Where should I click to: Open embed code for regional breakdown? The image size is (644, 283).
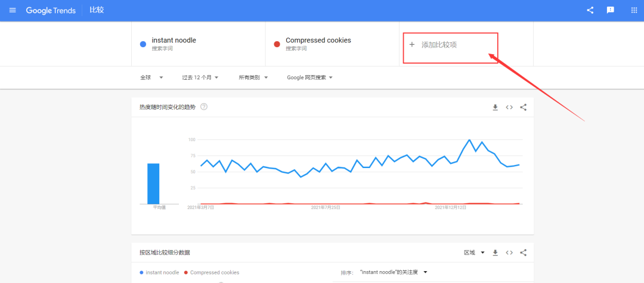(509, 253)
